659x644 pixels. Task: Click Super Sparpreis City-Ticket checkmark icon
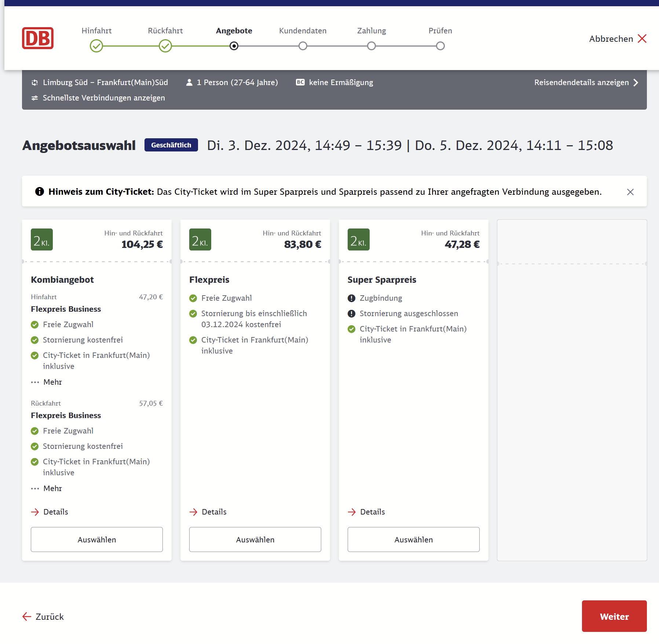[x=352, y=329]
